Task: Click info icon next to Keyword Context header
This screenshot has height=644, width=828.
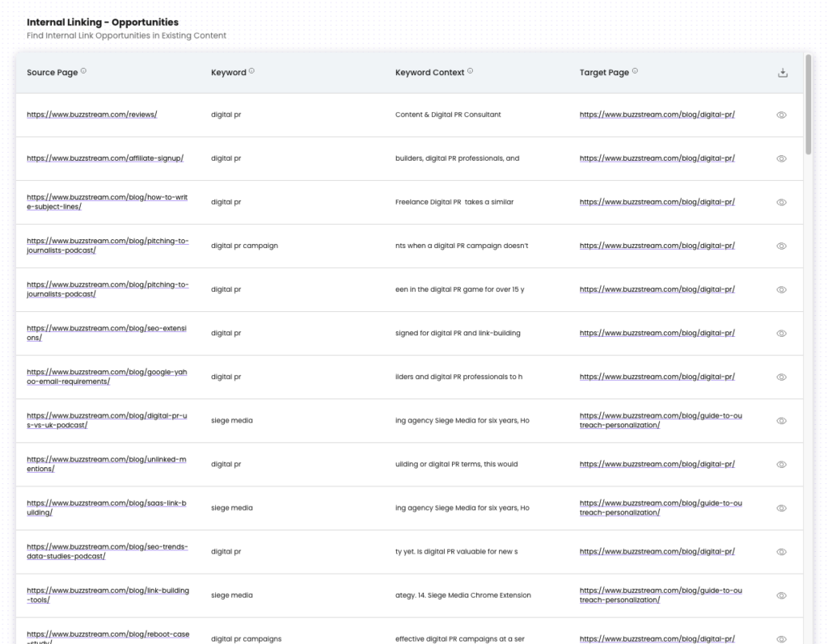Action: coord(470,71)
